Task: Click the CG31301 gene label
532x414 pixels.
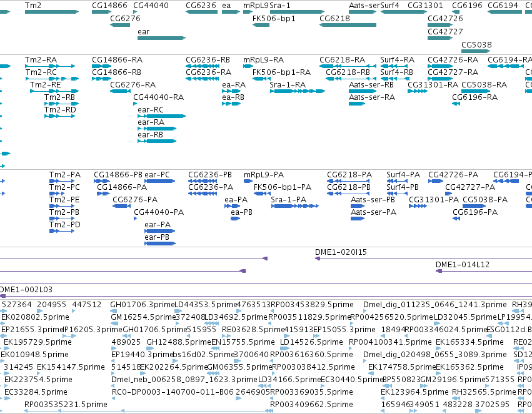Action: pyautogui.click(x=425, y=6)
